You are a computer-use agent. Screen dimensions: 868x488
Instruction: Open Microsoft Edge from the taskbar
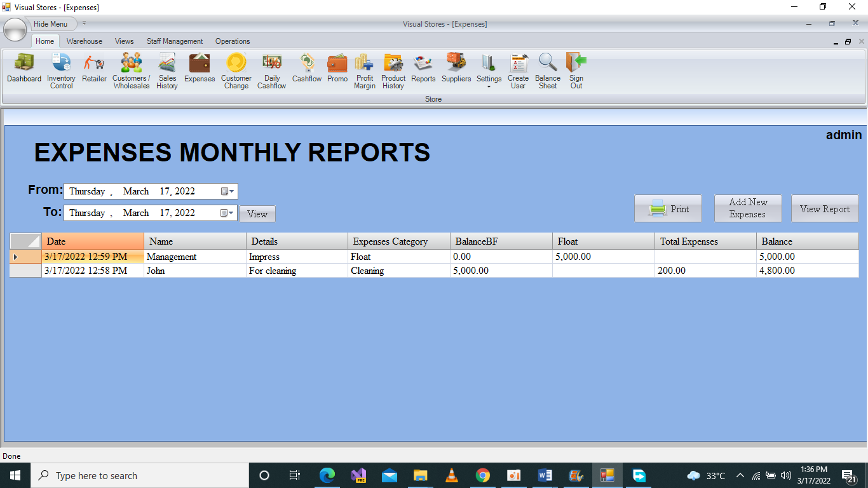327,475
